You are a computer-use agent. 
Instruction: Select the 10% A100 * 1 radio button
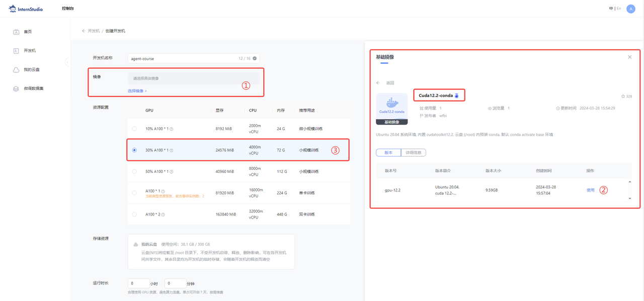point(134,129)
